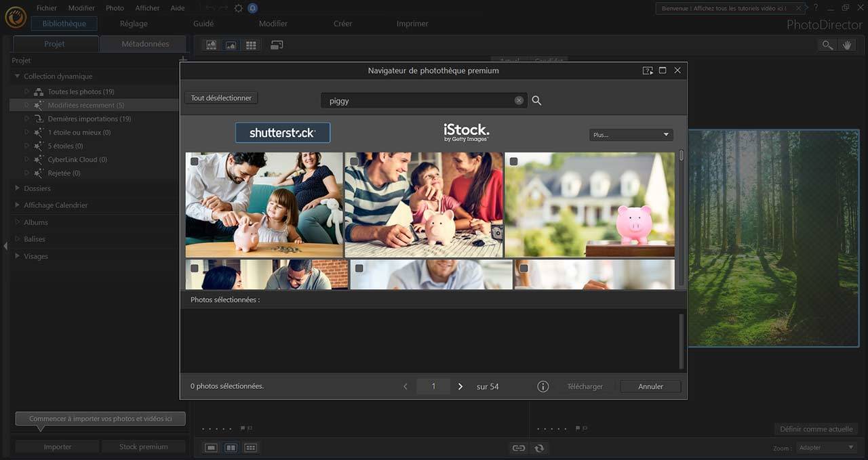Maximize the premium photo library dialog
The height and width of the screenshot is (460, 868).
pos(663,70)
